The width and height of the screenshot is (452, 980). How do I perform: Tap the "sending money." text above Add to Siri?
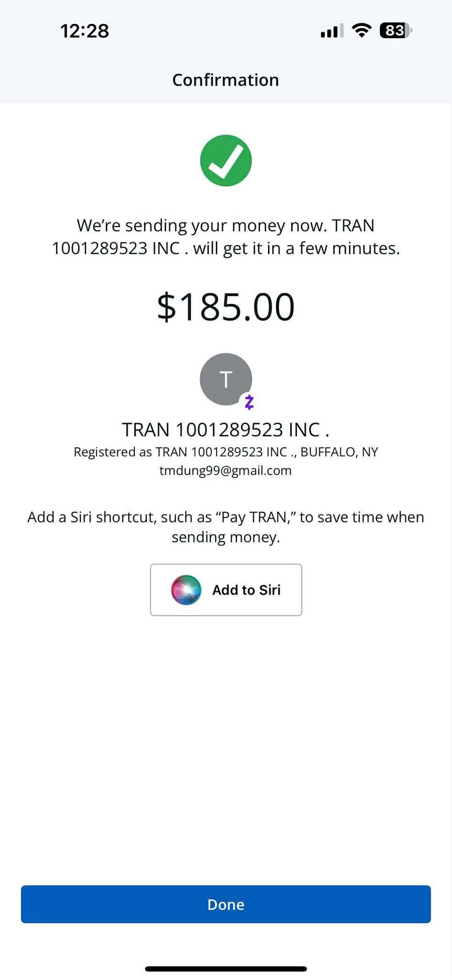226,537
